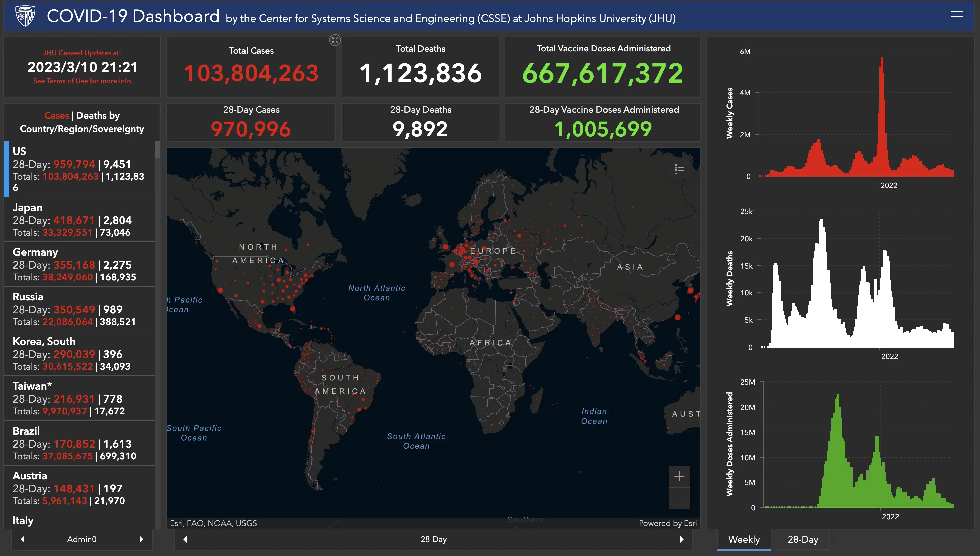Open the map legend list icon

click(x=679, y=169)
